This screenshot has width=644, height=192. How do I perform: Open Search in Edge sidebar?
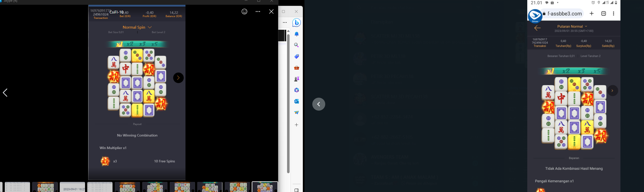click(297, 45)
